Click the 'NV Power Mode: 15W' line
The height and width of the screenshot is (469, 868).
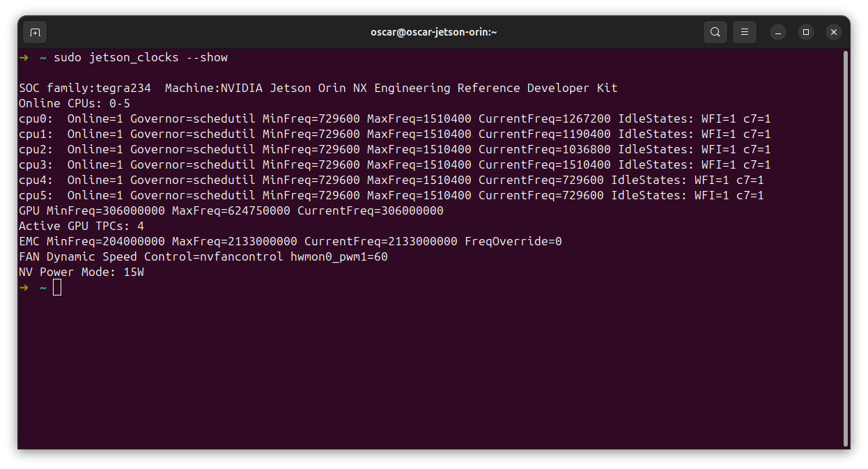[x=82, y=272]
